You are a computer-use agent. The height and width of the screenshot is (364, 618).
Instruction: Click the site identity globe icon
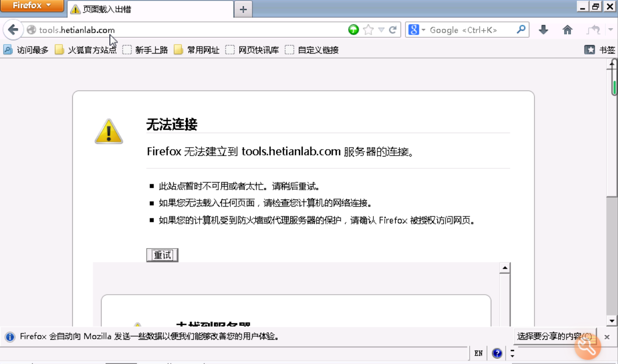tap(31, 30)
